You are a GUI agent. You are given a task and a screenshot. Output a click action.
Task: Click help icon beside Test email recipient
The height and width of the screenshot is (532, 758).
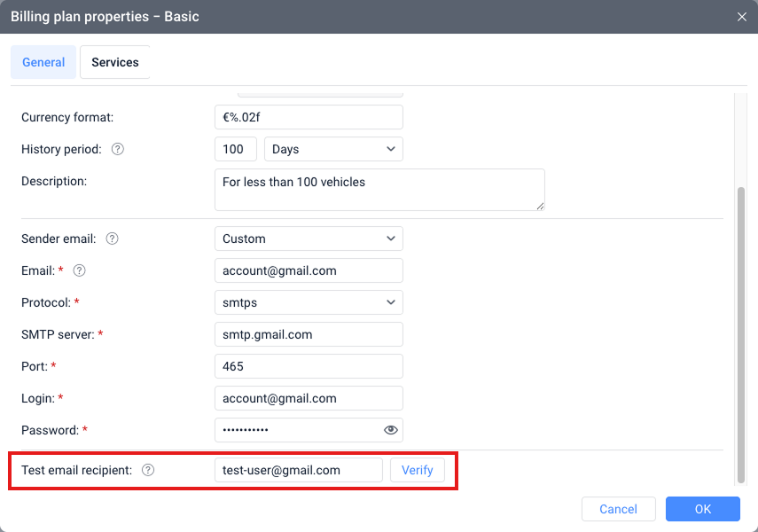(x=148, y=470)
